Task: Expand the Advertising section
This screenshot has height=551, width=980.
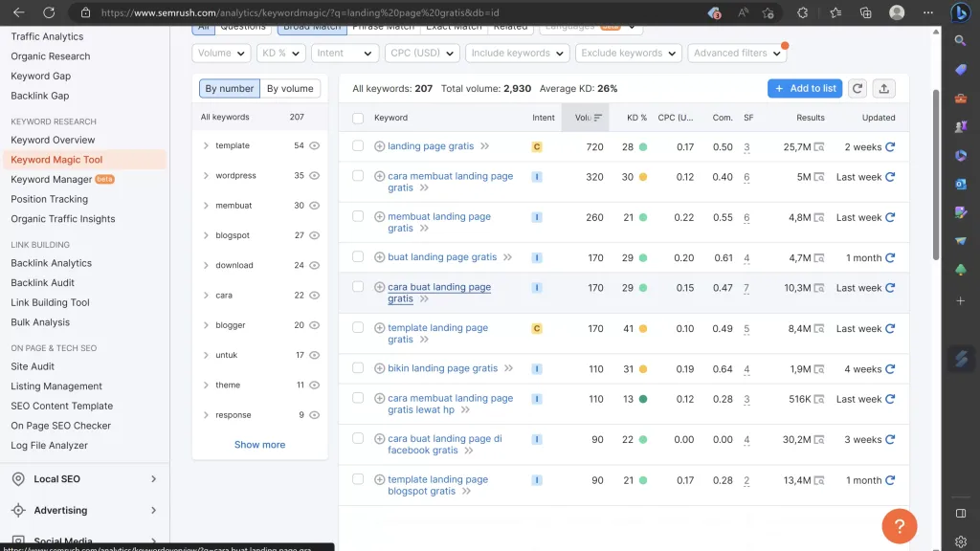Action: [x=84, y=511]
